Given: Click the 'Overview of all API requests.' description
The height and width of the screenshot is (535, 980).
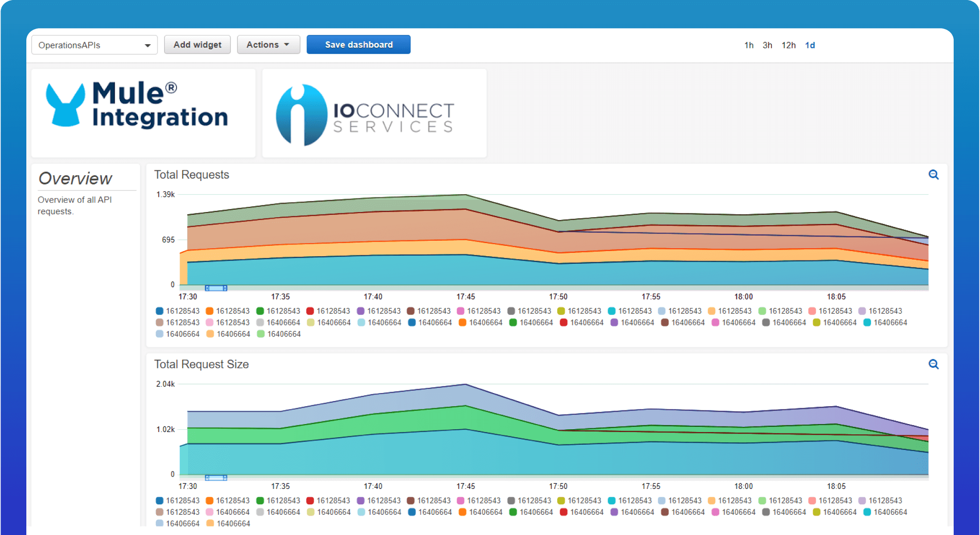Looking at the screenshot, I should 75,205.
